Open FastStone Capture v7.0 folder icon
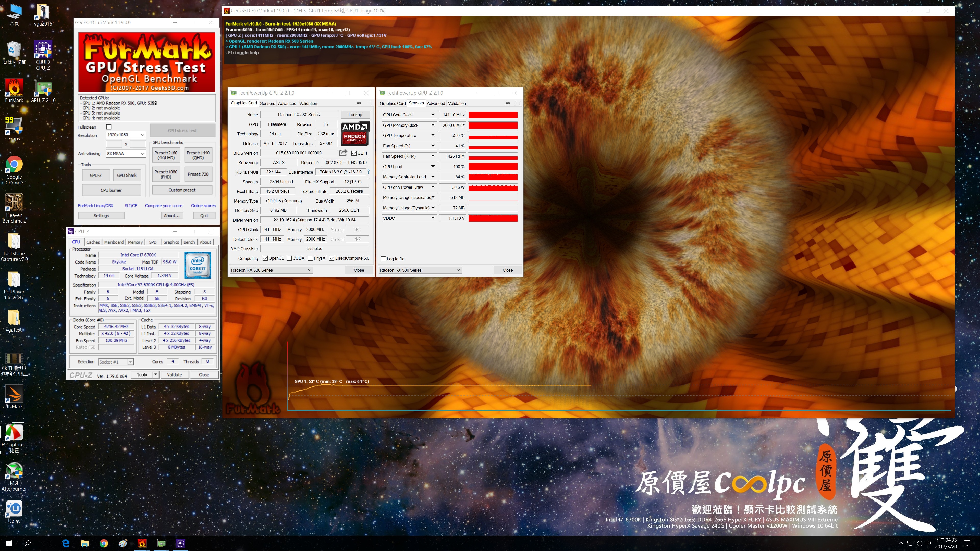Image resolution: width=980 pixels, height=551 pixels. [14, 246]
